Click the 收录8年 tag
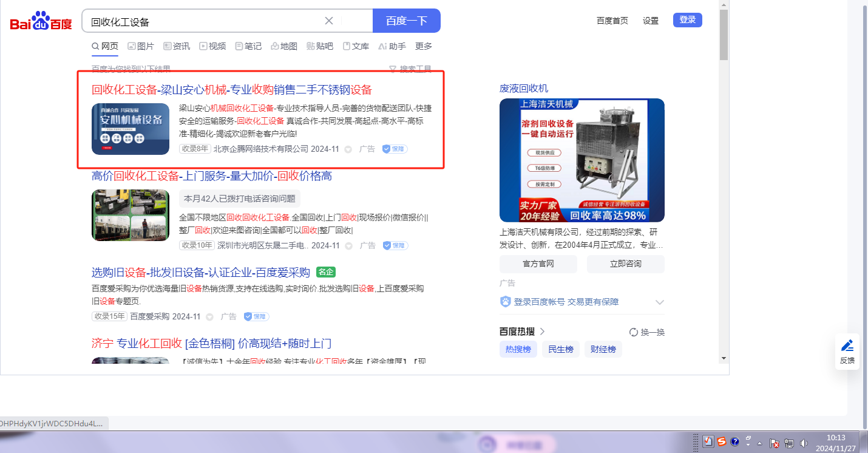868x453 pixels. [x=195, y=149]
